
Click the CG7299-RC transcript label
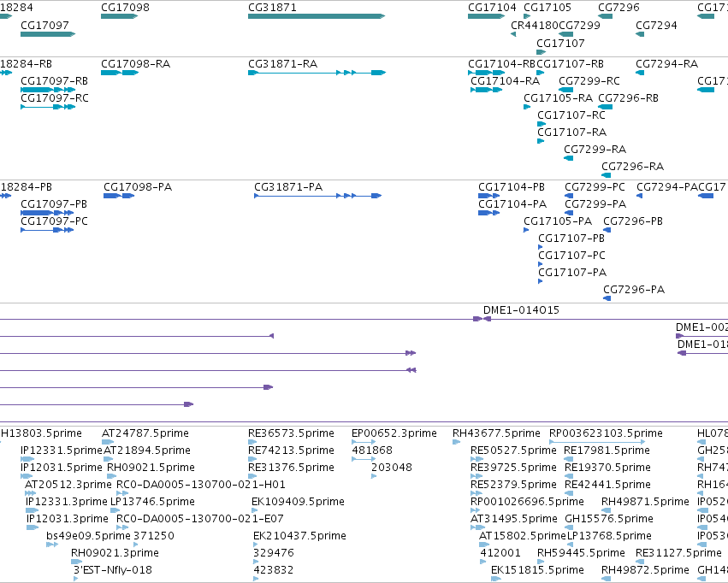click(589, 81)
